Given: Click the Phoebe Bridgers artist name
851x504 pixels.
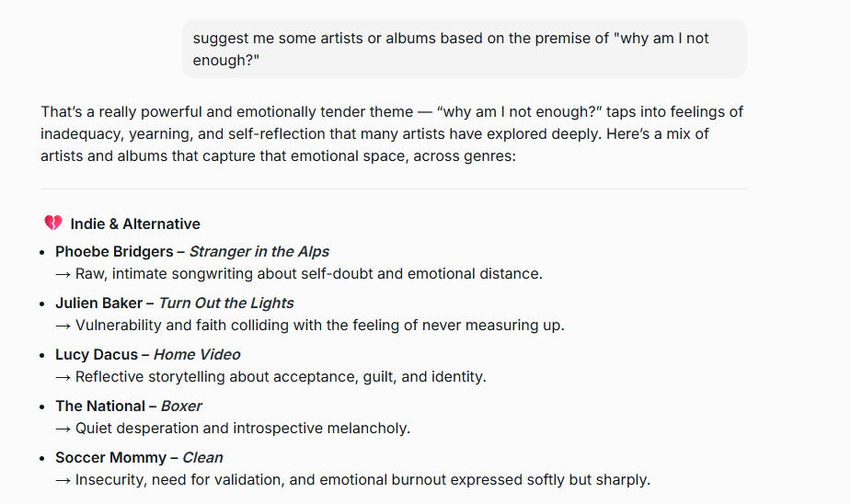Looking at the screenshot, I should tap(113, 251).
